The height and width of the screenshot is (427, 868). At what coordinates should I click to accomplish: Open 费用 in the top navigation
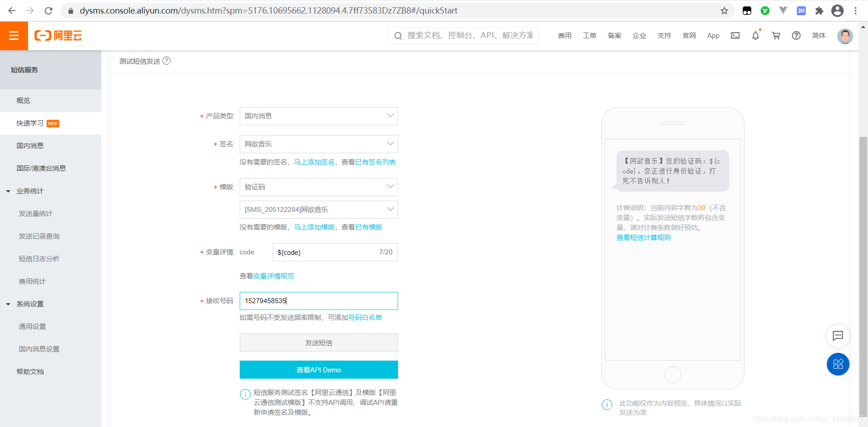coord(564,36)
